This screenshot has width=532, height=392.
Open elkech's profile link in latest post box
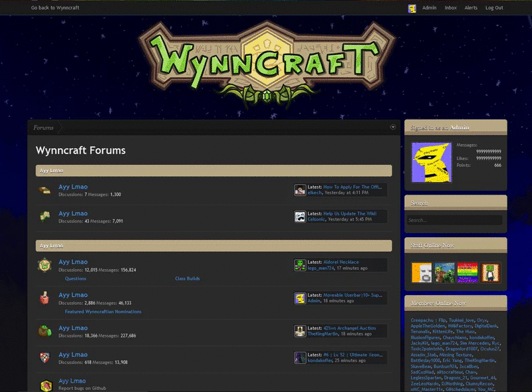pyautogui.click(x=315, y=193)
